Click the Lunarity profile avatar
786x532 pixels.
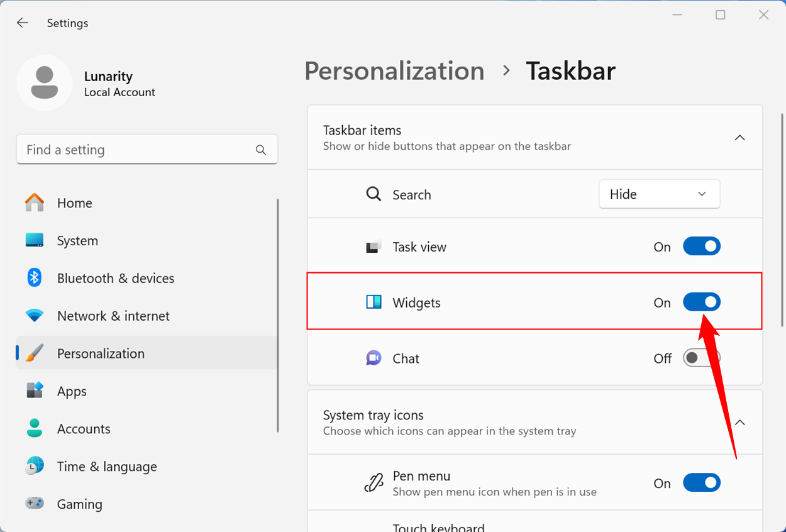click(x=45, y=83)
